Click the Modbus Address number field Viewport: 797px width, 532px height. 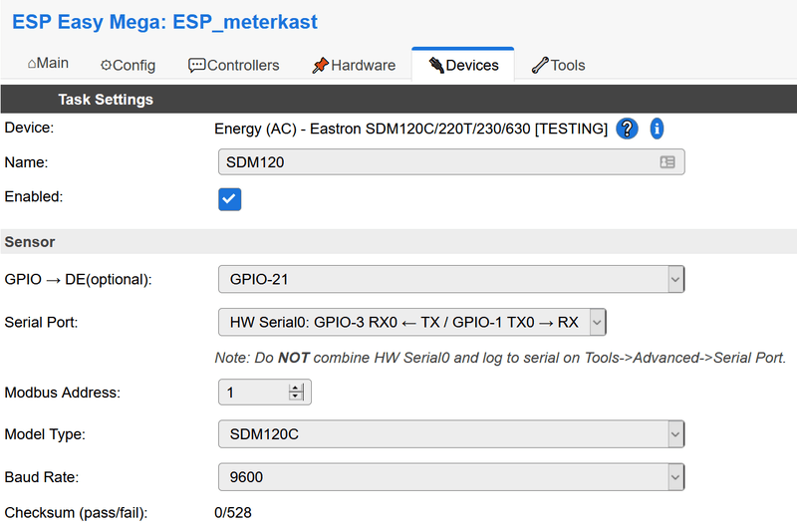click(254, 393)
